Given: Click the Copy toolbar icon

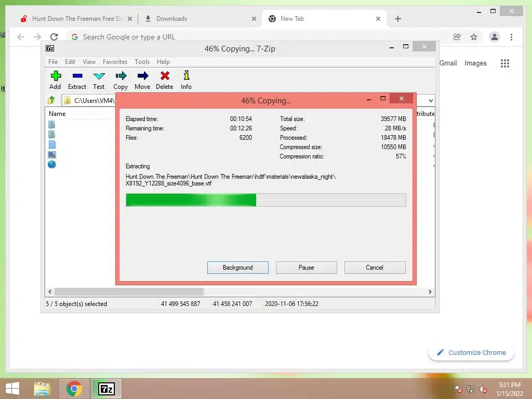Looking at the screenshot, I should tap(121, 76).
